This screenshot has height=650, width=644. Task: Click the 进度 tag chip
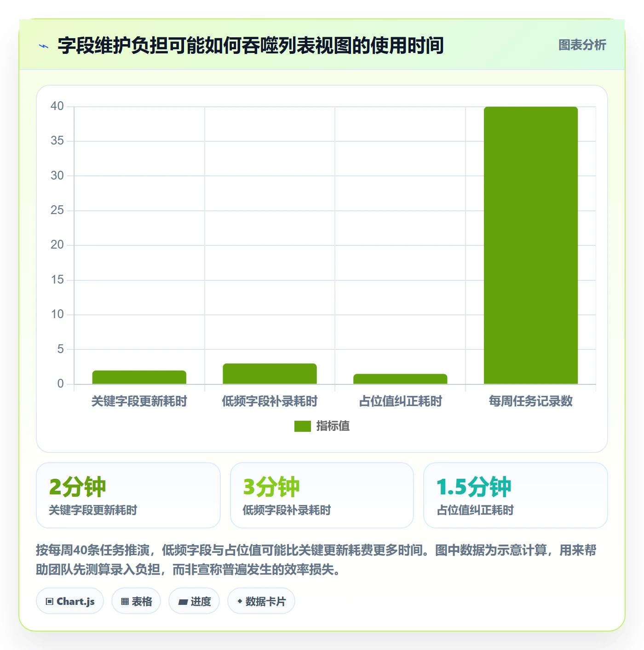194,601
